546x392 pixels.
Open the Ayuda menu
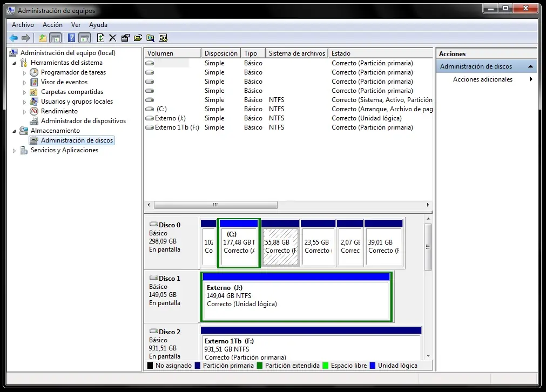tap(98, 25)
